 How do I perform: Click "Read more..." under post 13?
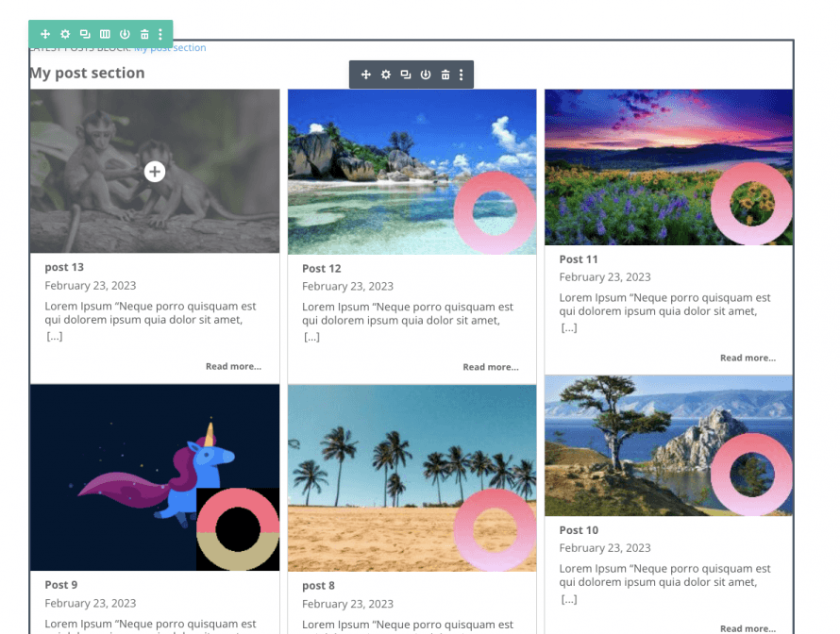pos(233,366)
